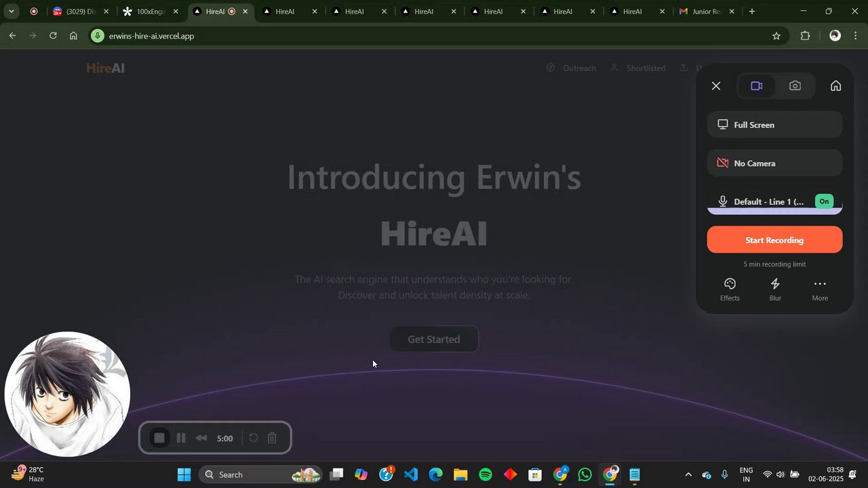Enable the Blur option

[x=775, y=289]
